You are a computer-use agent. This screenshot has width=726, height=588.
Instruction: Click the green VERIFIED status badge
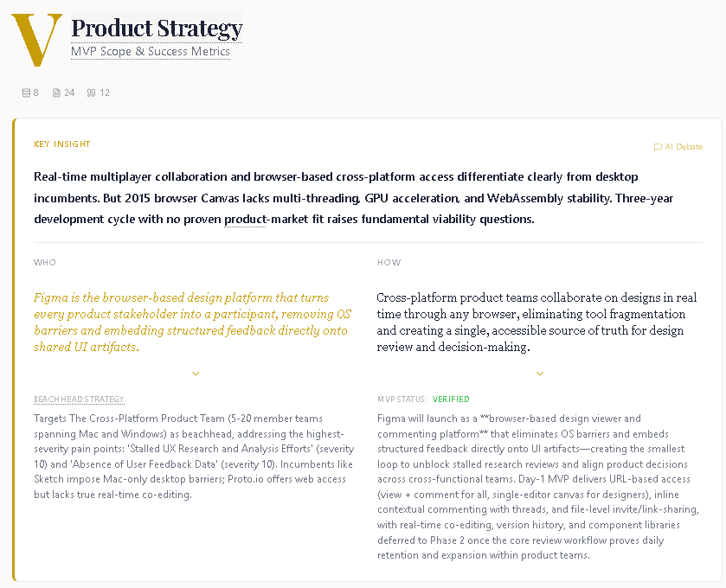tap(451, 399)
